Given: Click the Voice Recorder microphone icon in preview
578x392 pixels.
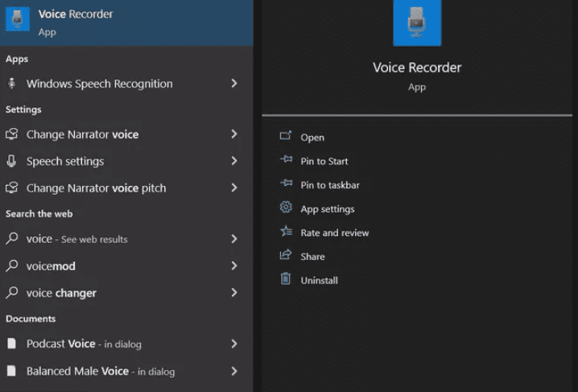Looking at the screenshot, I should (416, 22).
